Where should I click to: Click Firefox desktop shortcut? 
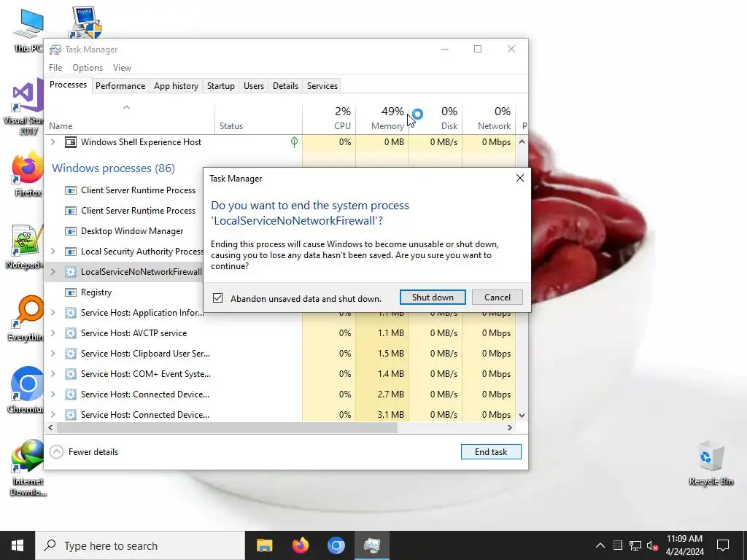pyautogui.click(x=27, y=174)
